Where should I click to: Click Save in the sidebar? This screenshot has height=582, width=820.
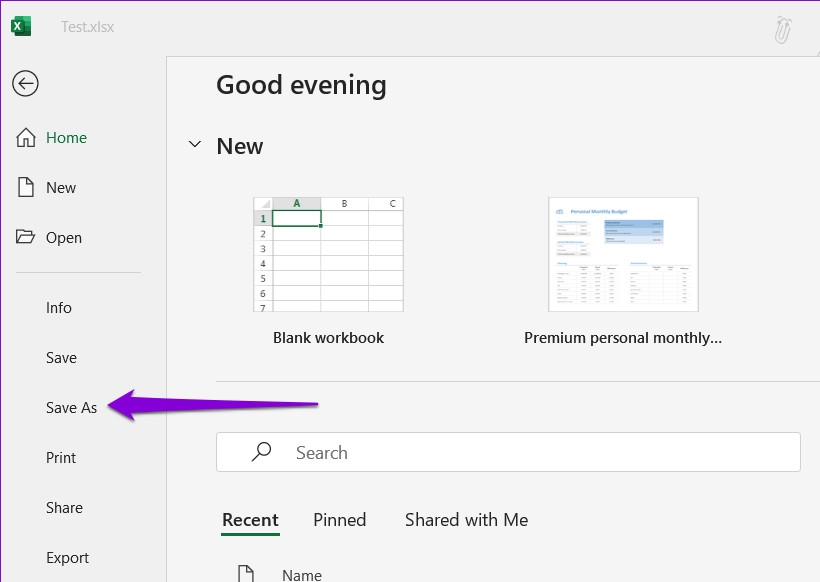click(61, 358)
